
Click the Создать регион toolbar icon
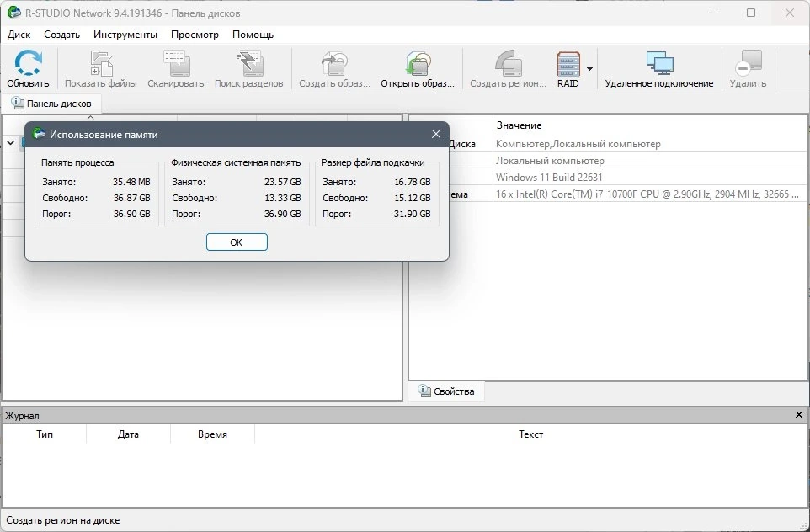pos(509,63)
